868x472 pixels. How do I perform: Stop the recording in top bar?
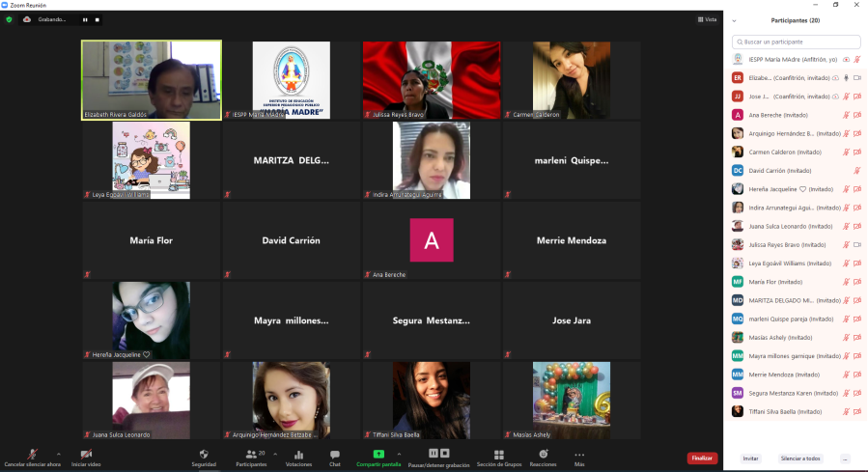coord(98,19)
